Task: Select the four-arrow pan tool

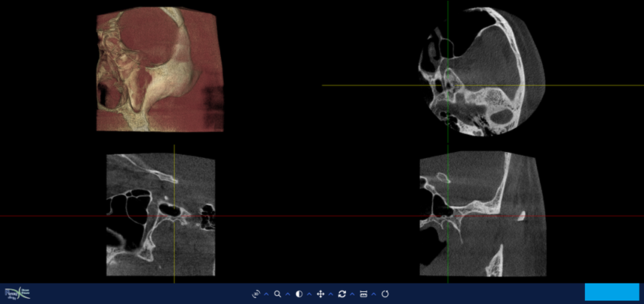Action: tap(321, 294)
